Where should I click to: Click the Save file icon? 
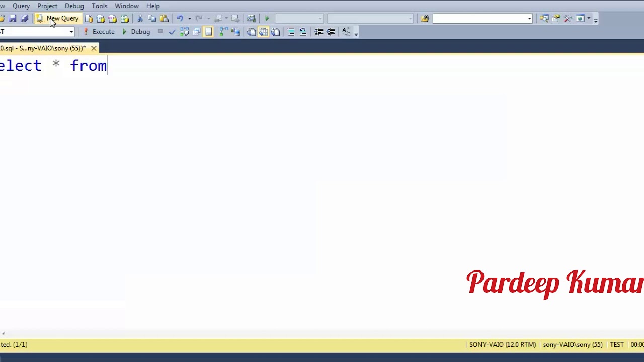pyautogui.click(x=13, y=19)
